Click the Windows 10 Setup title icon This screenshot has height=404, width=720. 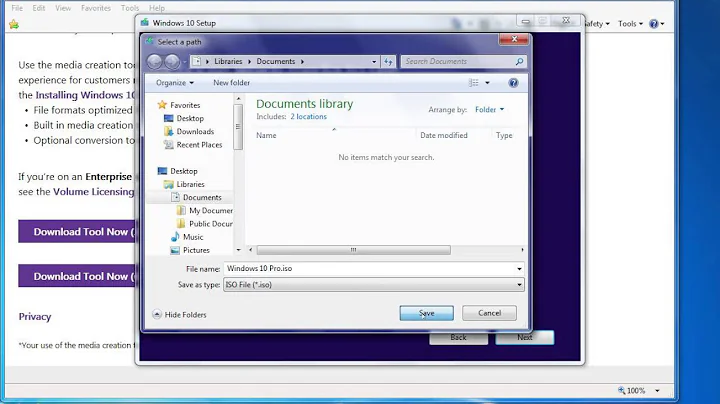pos(145,22)
